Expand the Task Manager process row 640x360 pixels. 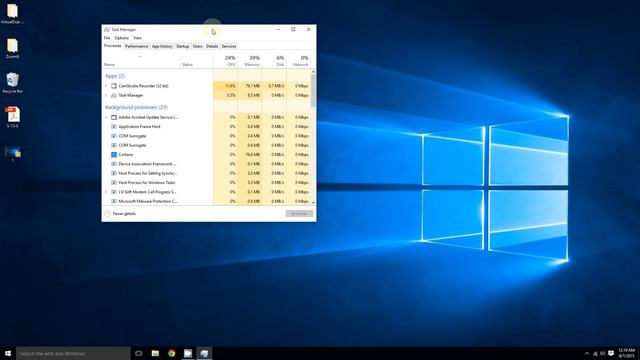coord(106,96)
